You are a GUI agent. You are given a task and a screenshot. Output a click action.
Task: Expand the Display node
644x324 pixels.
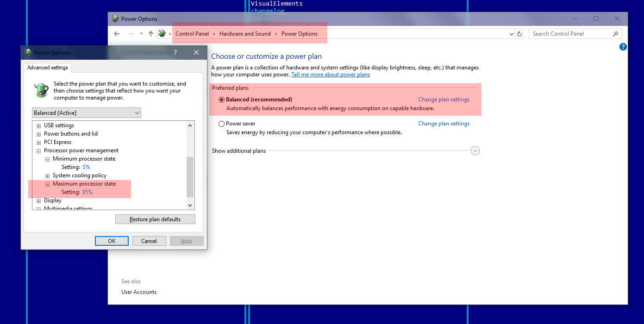point(38,201)
